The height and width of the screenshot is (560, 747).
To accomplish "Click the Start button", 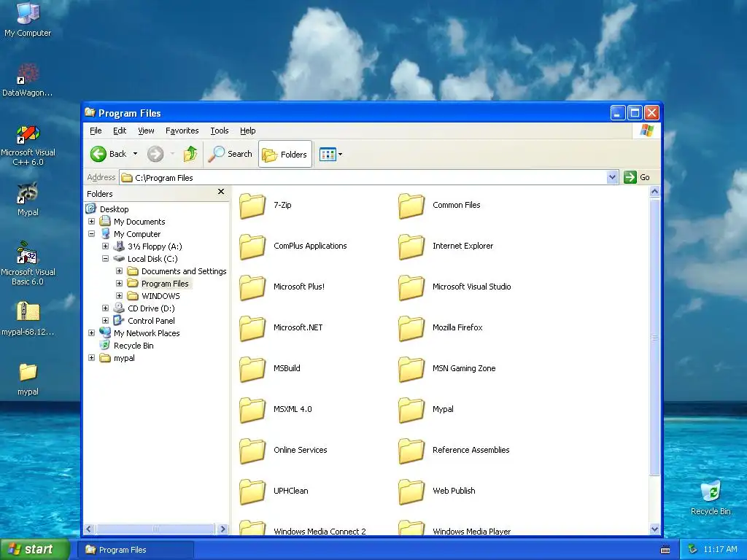I will coord(34,549).
